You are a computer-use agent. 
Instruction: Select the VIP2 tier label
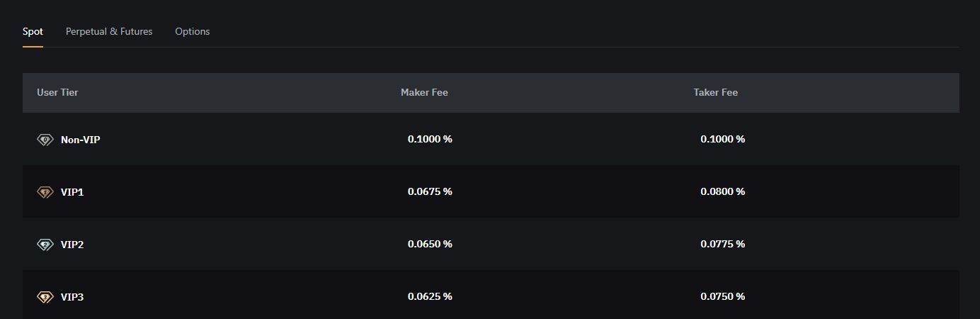pos(72,245)
